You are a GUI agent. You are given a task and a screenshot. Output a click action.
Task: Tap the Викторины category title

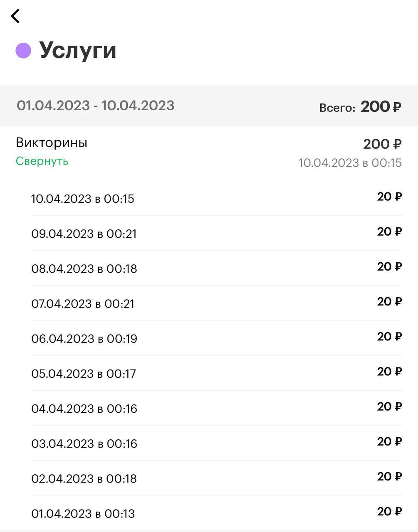pos(52,143)
